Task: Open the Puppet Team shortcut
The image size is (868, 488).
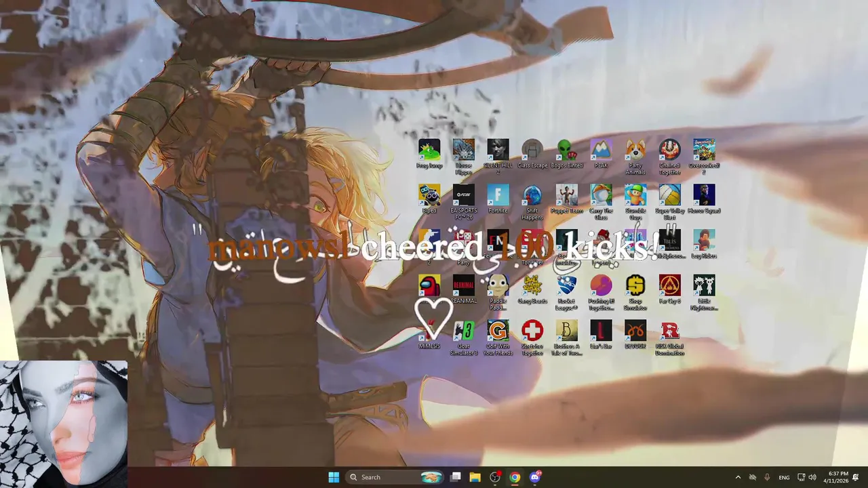Action: (567, 199)
